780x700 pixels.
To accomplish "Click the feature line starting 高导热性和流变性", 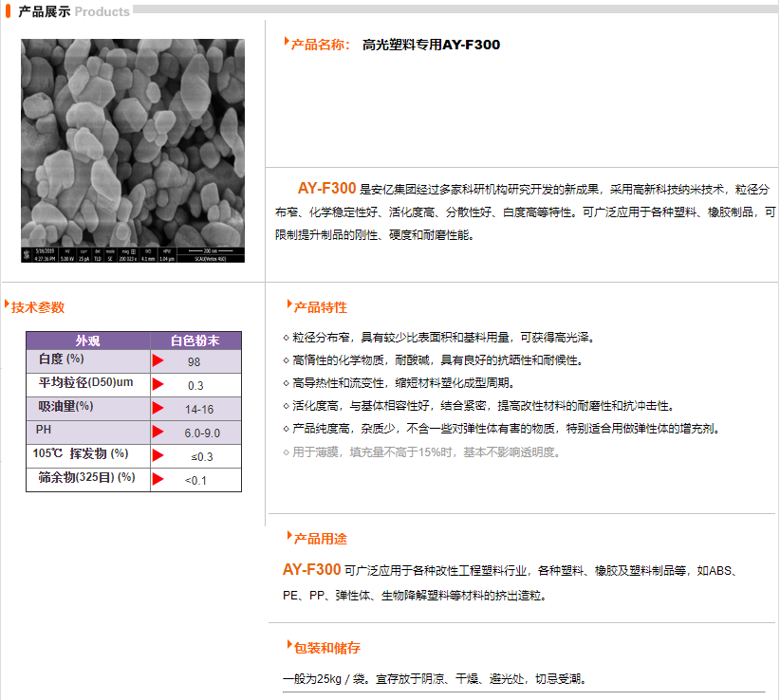I will 399,383.
